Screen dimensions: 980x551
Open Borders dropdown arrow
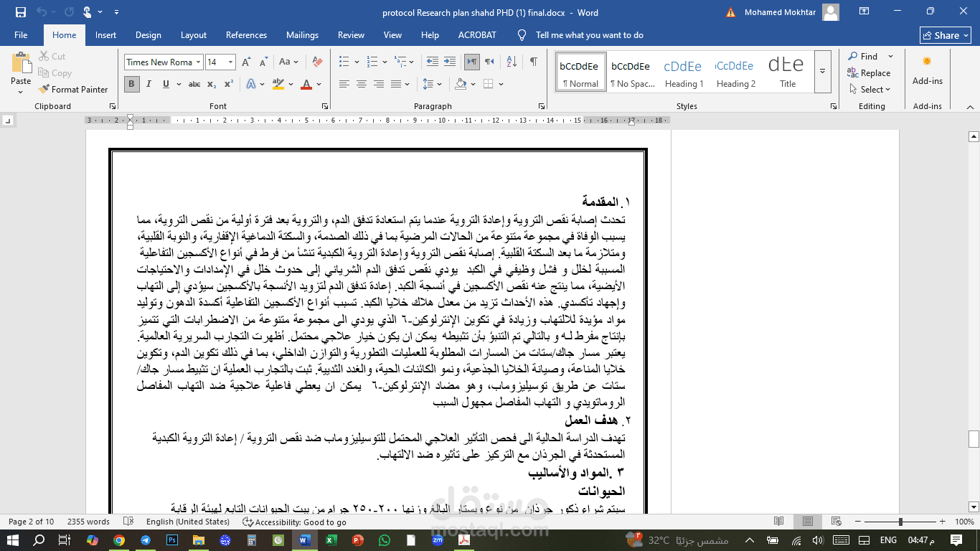(501, 84)
